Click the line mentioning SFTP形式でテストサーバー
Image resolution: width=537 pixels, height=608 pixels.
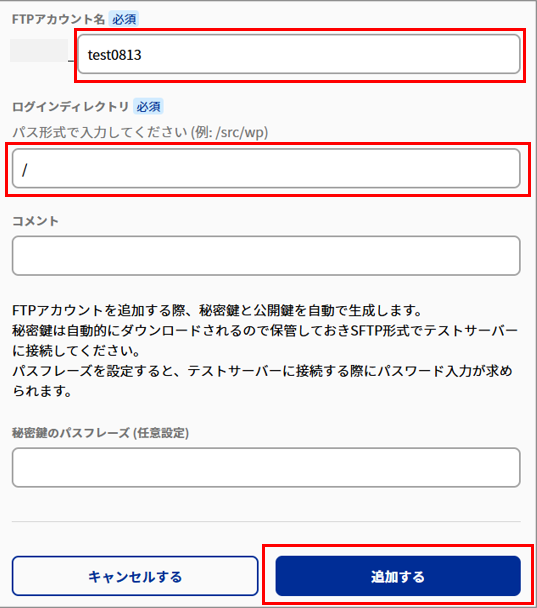[265, 330]
